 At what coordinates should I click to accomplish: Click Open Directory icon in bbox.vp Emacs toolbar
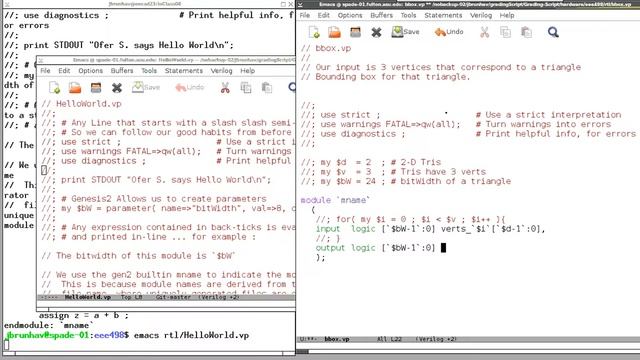pos(355,32)
